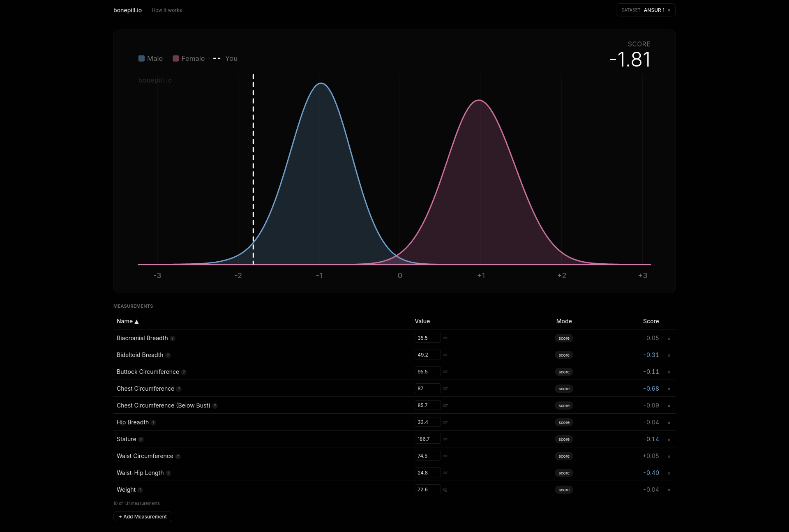Delete the Bideltoid Breadth row

point(669,355)
